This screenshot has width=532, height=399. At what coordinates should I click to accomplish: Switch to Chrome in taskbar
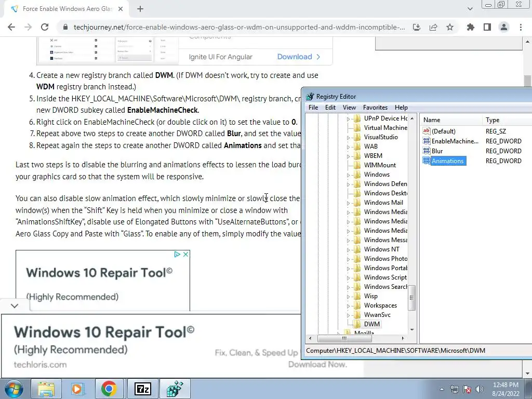109,389
